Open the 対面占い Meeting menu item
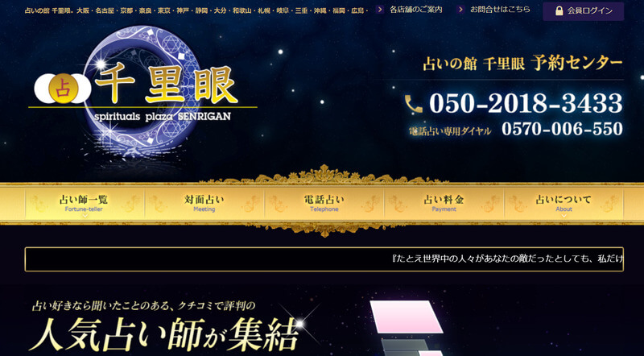Screen dimensions: 644x356 pyautogui.click(x=204, y=204)
